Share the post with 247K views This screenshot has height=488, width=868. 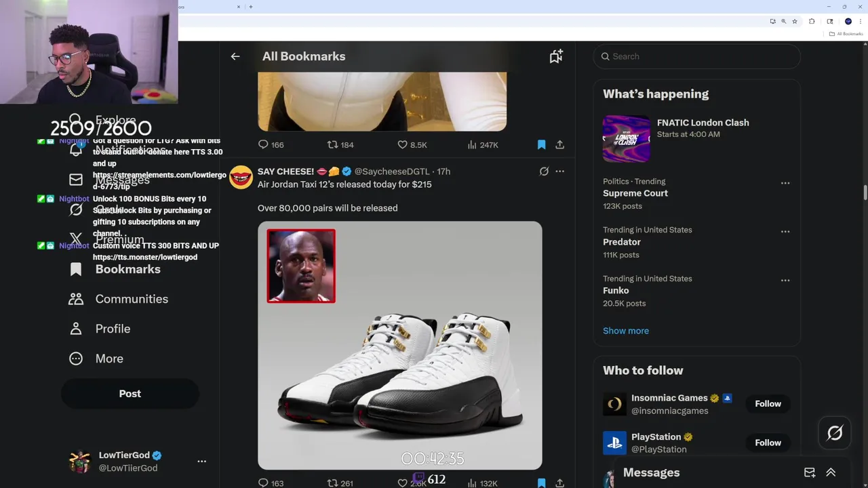tap(559, 144)
